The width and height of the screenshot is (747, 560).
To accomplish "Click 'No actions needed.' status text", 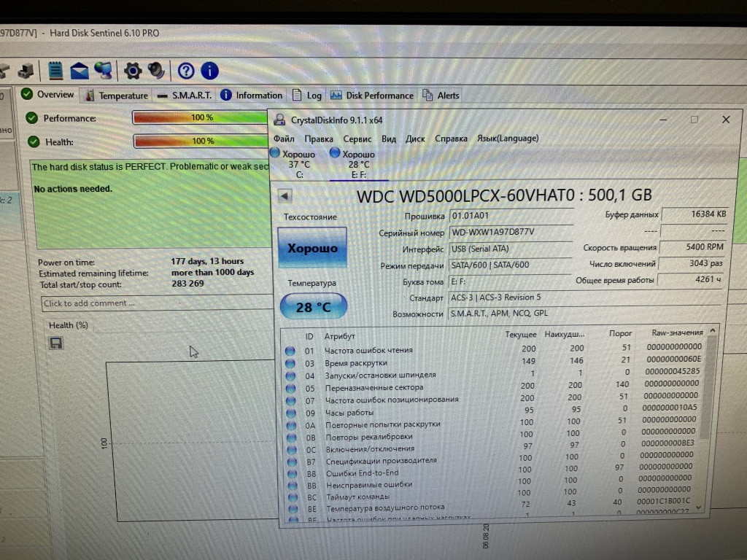I will tap(73, 189).
